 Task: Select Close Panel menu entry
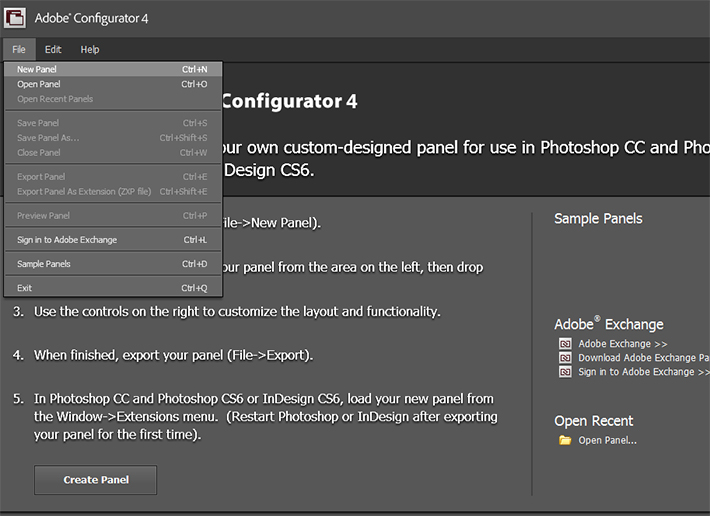tap(113, 153)
